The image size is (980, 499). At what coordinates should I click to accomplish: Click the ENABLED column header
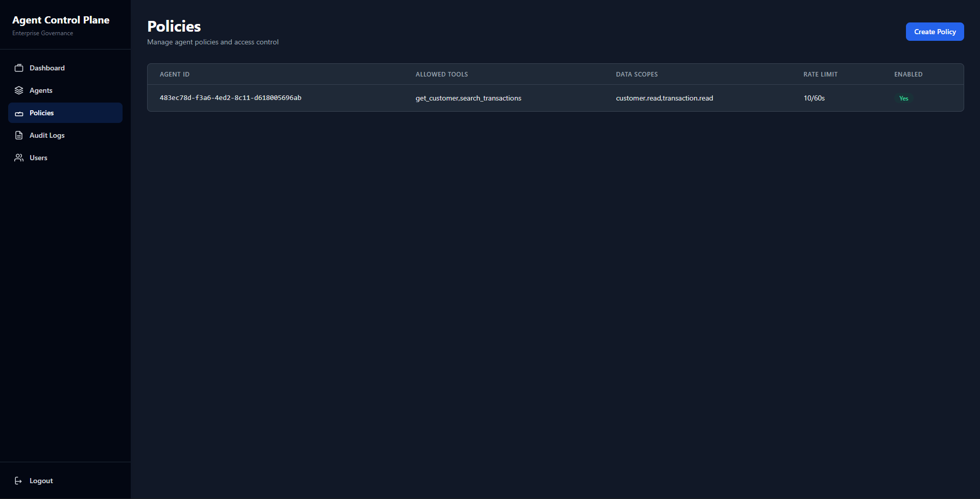pyautogui.click(x=908, y=74)
